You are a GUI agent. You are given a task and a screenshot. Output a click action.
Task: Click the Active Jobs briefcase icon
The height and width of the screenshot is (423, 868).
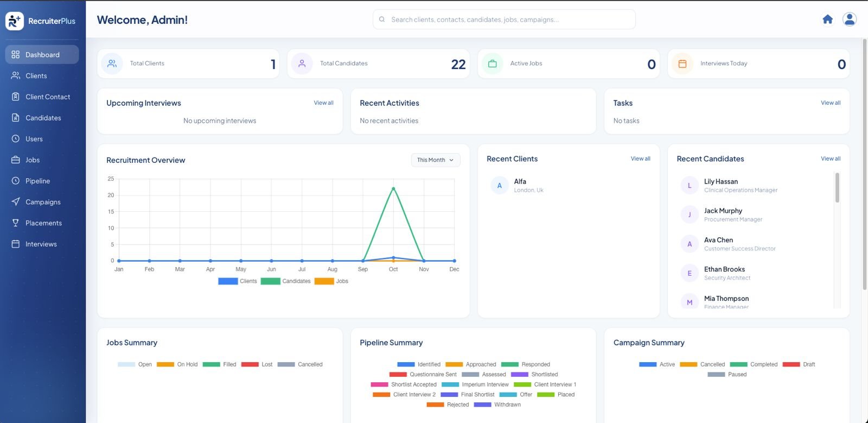493,64
